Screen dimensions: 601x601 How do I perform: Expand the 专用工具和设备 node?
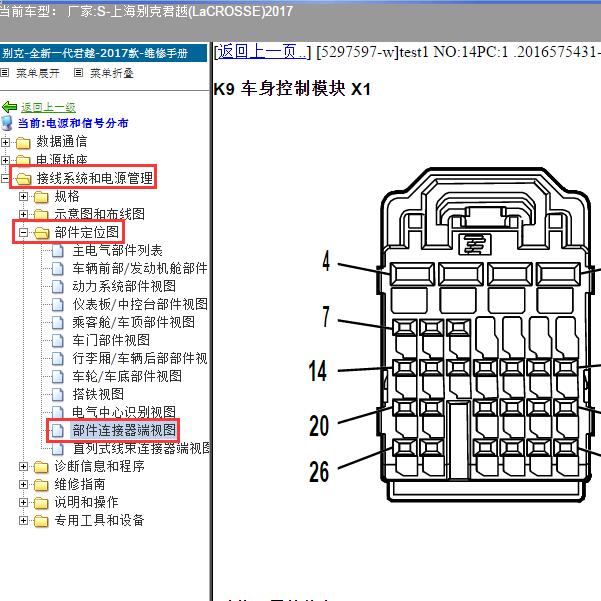click(23, 521)
